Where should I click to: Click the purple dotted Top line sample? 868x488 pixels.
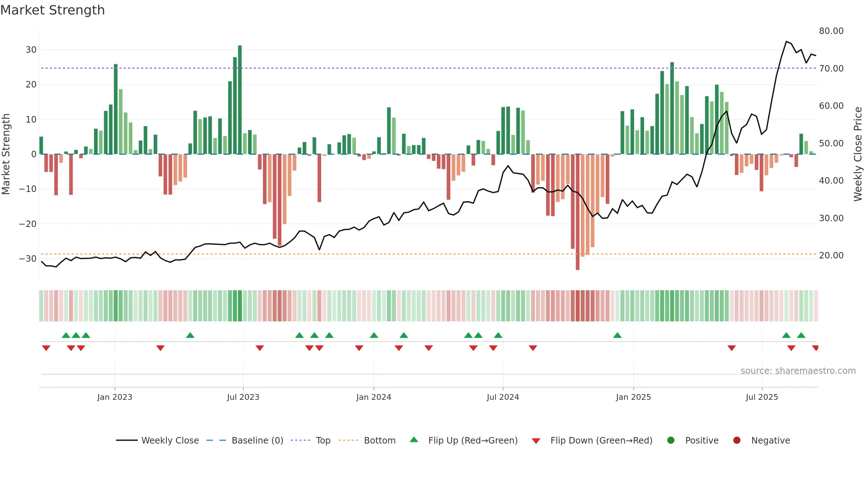301,440
